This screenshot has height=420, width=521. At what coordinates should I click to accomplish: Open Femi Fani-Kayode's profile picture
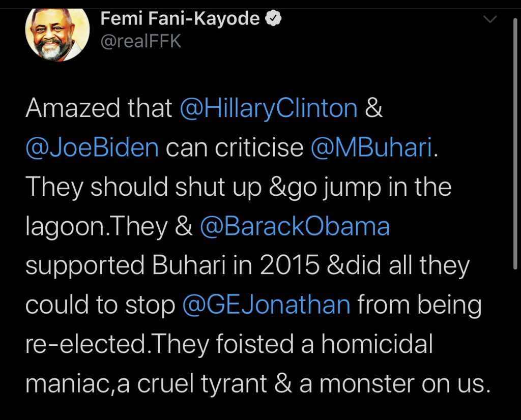(x=57, y=35)
